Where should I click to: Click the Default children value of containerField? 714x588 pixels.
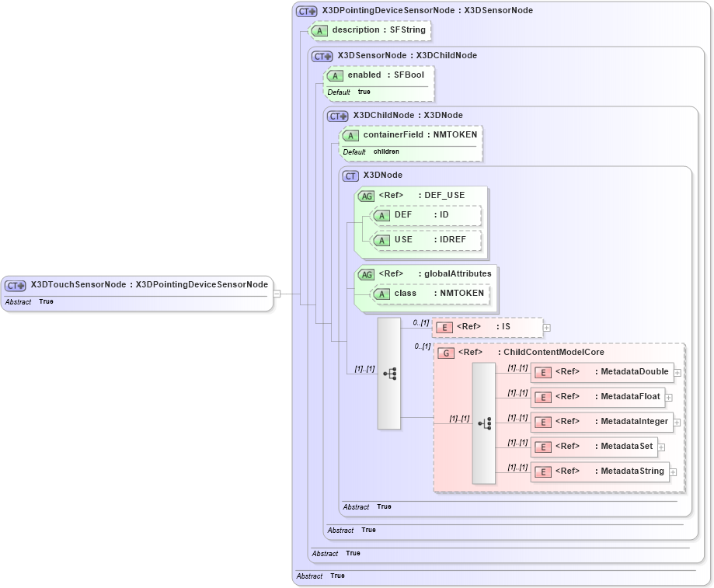(371, 152)
